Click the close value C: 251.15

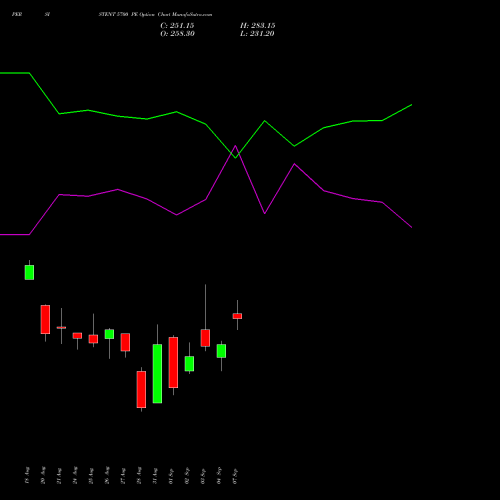click(x=177, y=26)
